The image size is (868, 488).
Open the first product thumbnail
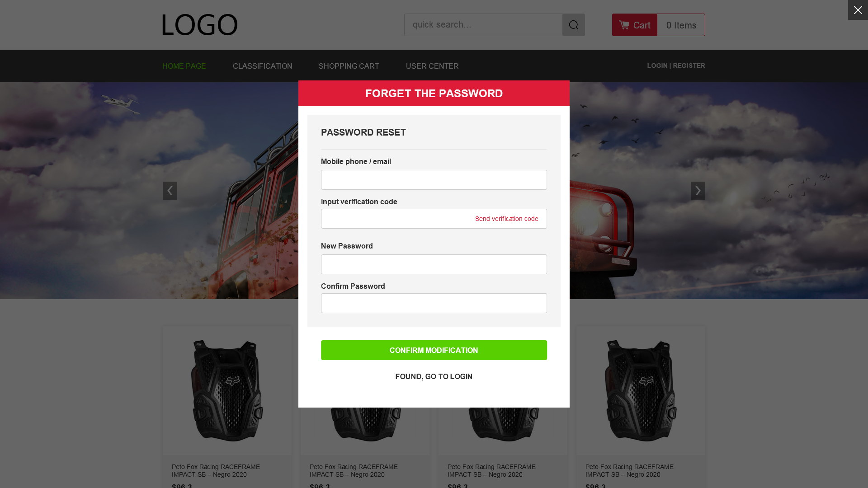pos(227,390)
